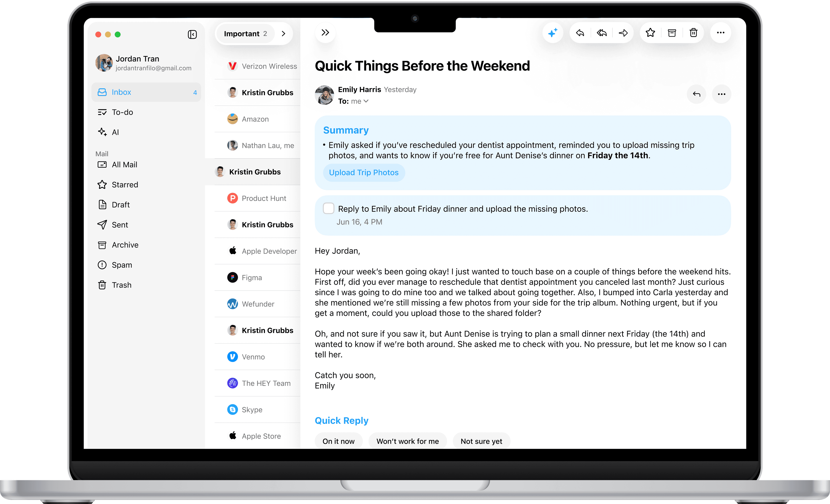The image size is (830, 504).
Task: Choose the 'On it now' quick reply
Action: (338, 441)
